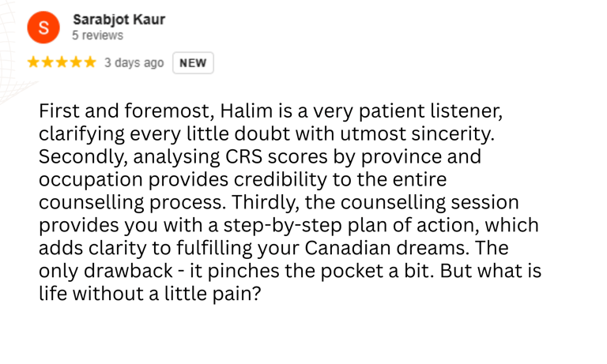Open Sarabjot Kaur's reviewer profile name
This screenshot has height=364, width=607.
coord(119,19)
